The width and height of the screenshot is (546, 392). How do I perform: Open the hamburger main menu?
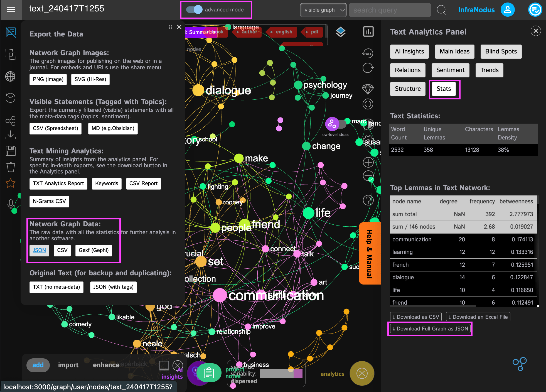(x=11, y=10)
